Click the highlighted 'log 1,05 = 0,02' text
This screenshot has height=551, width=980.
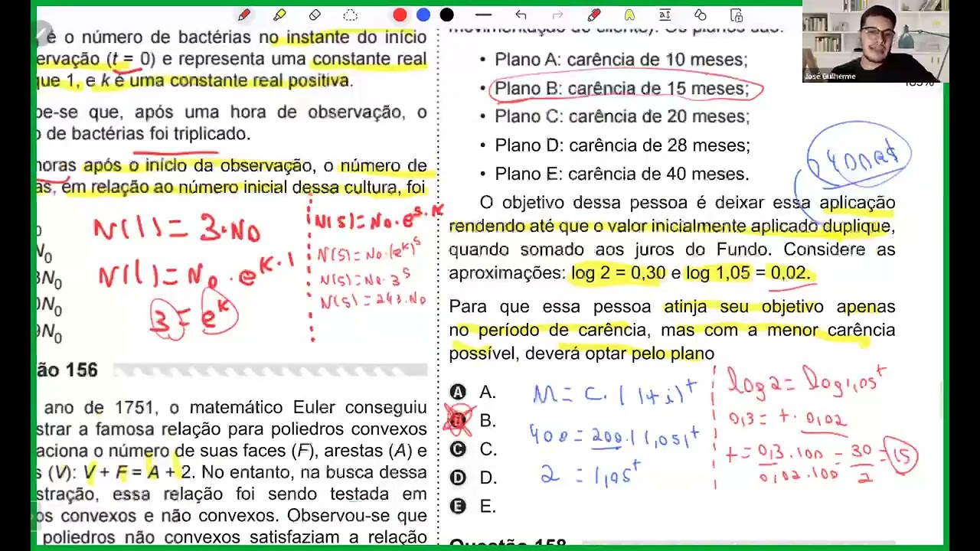748,273
